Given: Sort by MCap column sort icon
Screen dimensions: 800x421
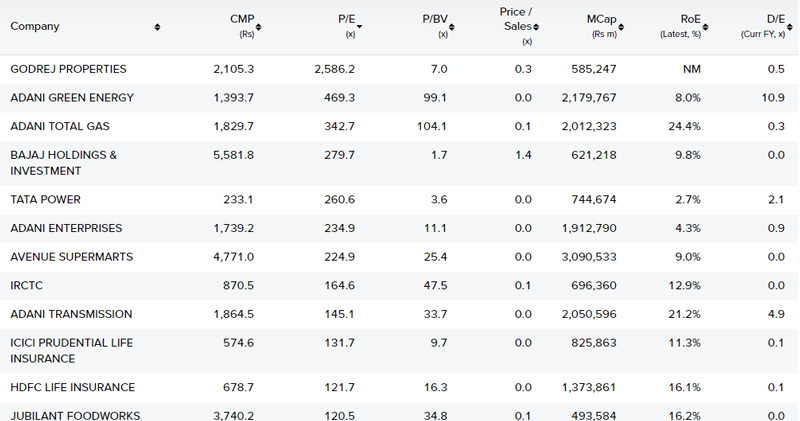Looking at the screenshot, I should (x=620, y=27).
